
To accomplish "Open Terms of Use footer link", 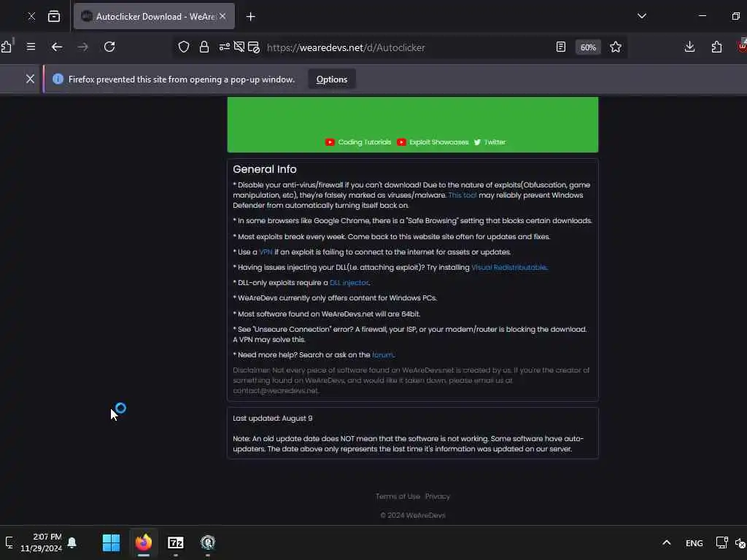I will point(398,496).
